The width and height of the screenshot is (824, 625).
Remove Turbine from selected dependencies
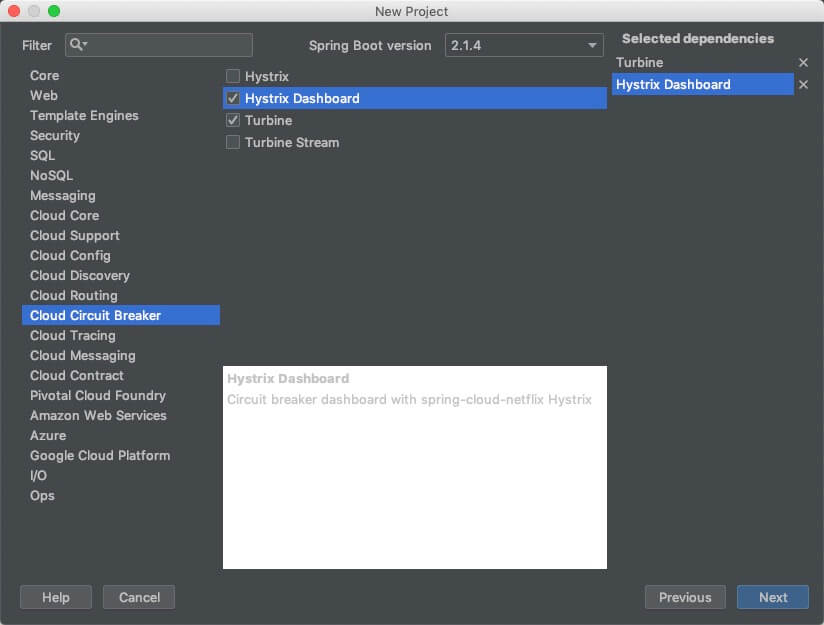(803, 63)
